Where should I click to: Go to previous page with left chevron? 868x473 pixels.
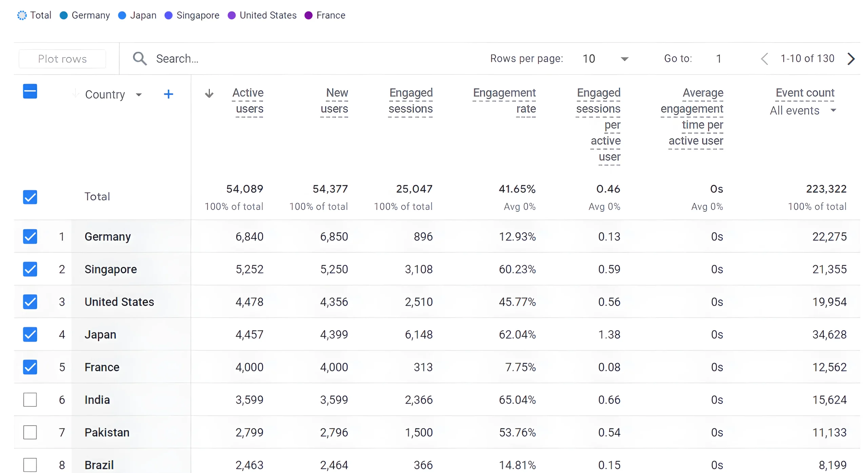(764, 59)
